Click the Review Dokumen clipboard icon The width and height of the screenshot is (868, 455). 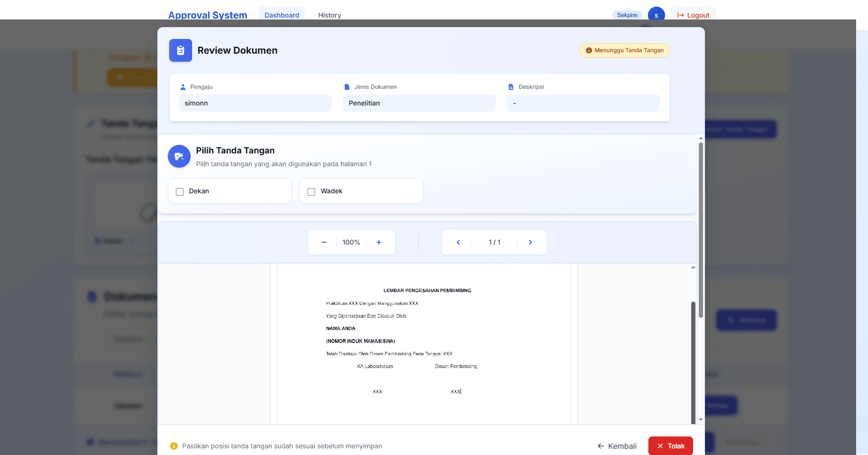point(180,50)
